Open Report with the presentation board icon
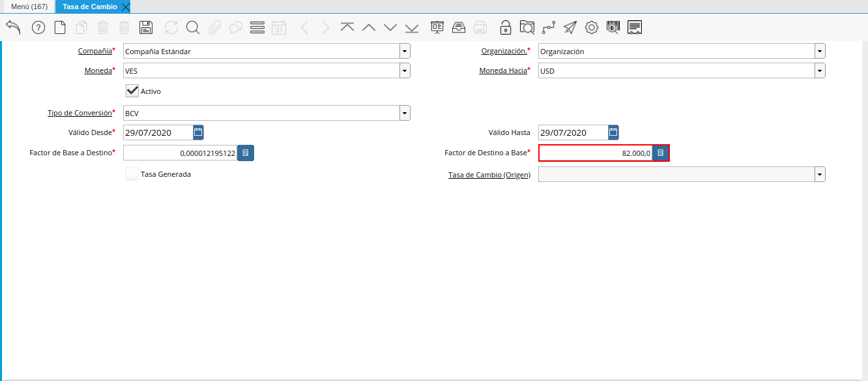868x381 pixels. [437, 27]
